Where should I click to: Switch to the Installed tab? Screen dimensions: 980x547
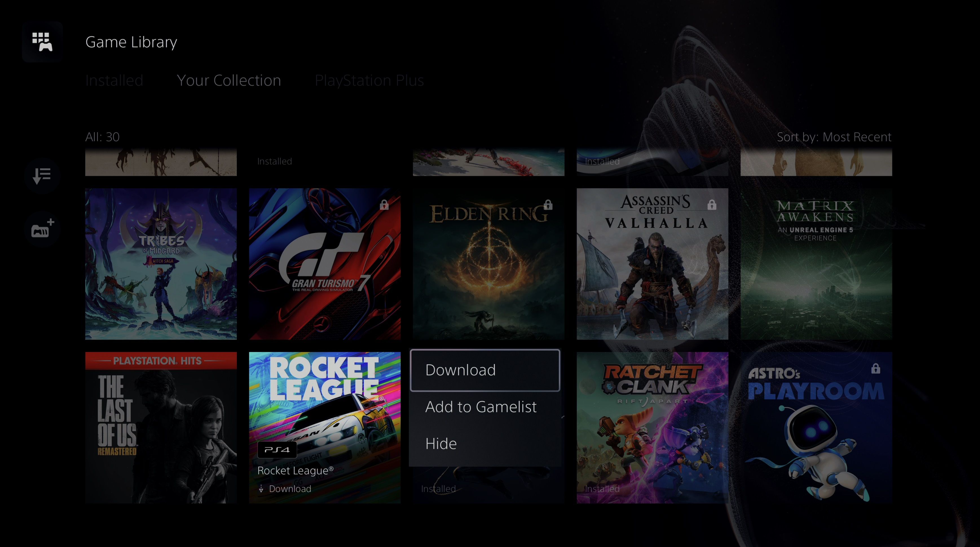114,80
